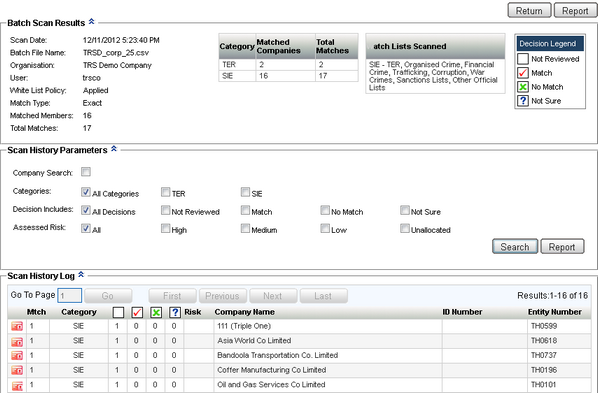Select Oil and Gas Services Co Limited name
This screenshot has width=598, height=393.
271,385
